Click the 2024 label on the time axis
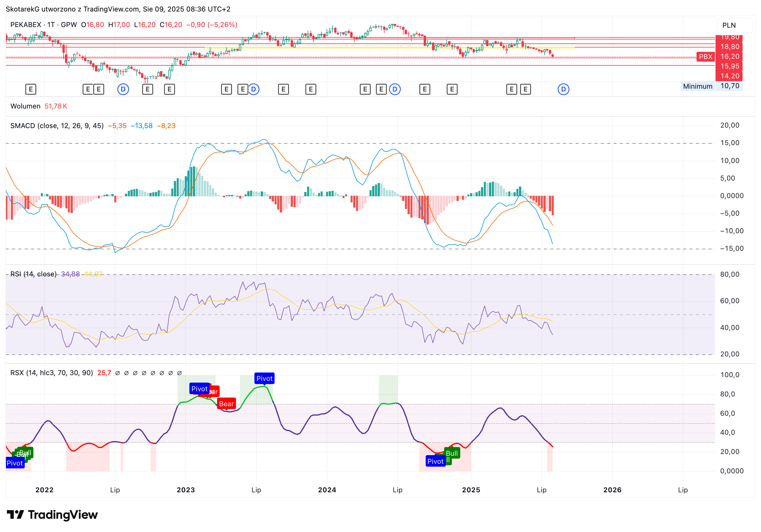Viewport: 761px width, 532px height. (x=327, y=490)
